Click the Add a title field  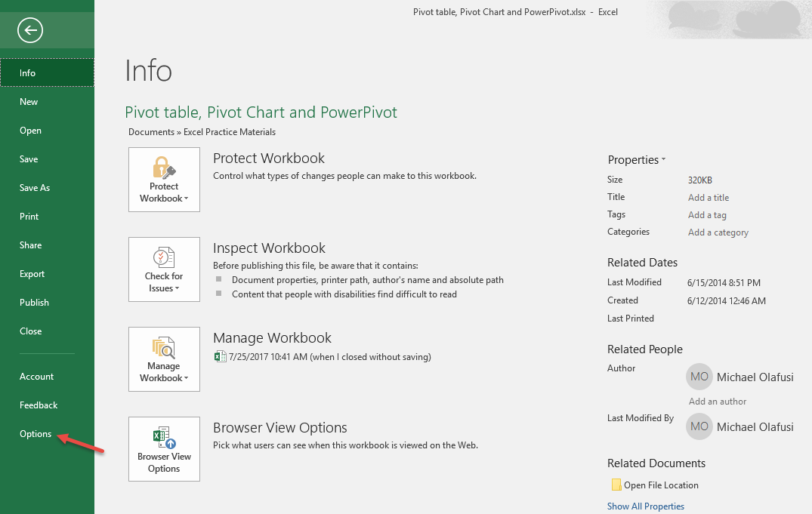pos(708,197)
